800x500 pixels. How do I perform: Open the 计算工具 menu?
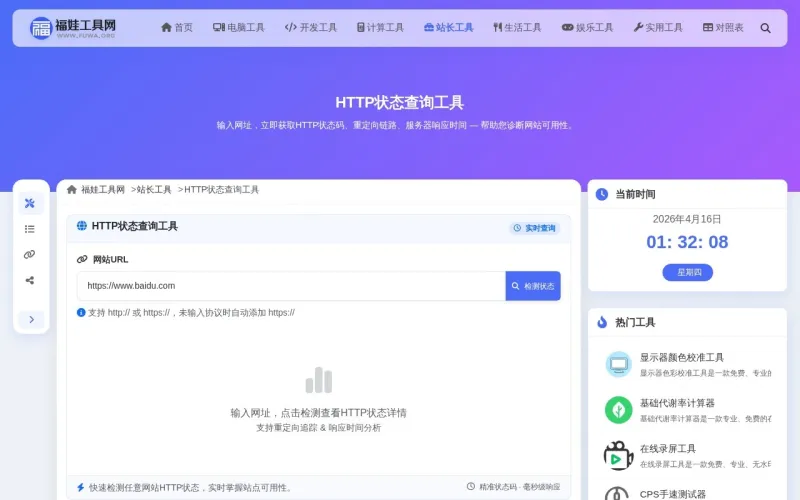380,28
